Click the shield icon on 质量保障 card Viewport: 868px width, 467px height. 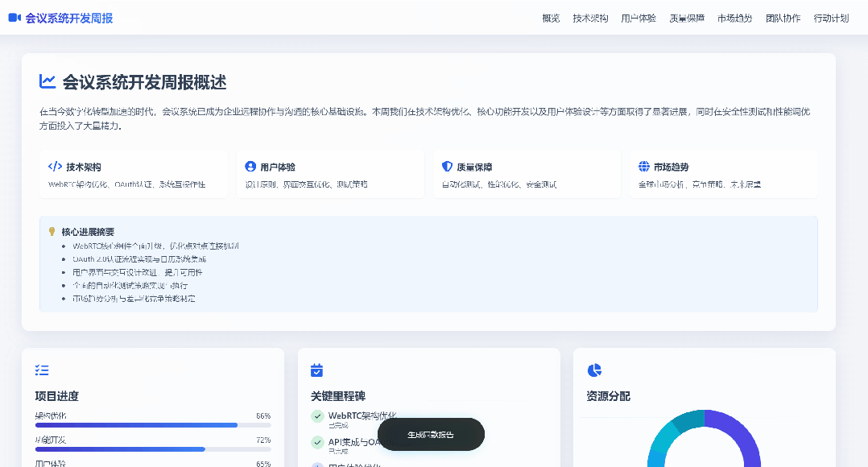coord(447,166)
